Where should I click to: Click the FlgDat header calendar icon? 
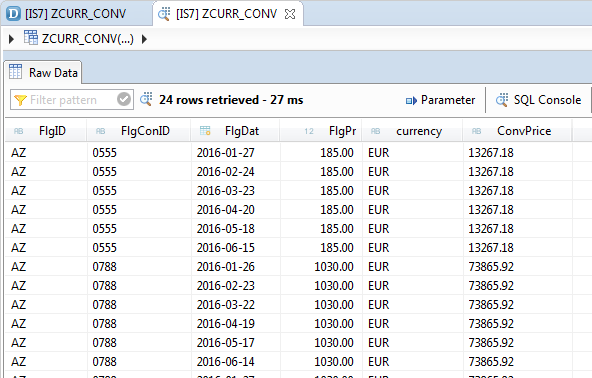click(205, 131)
